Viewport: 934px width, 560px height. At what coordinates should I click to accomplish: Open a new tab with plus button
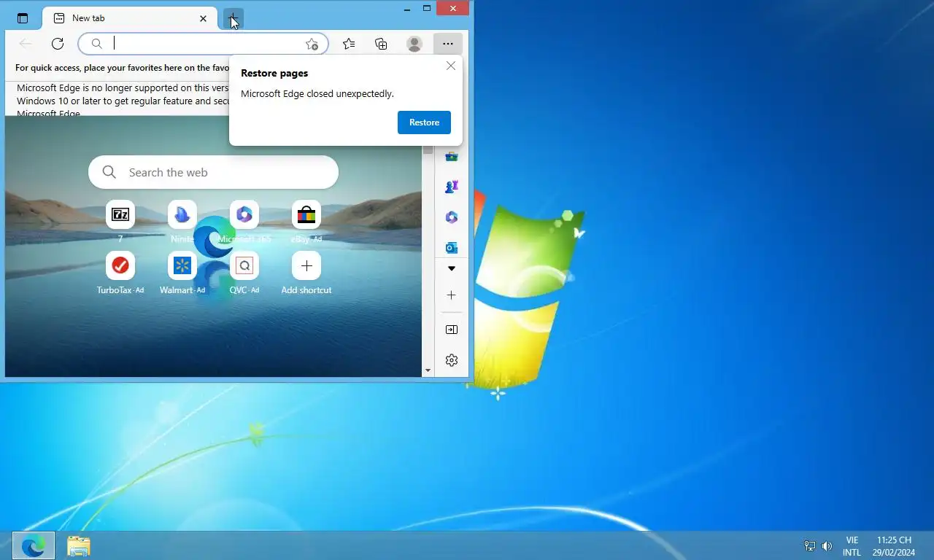pos(233,18)
